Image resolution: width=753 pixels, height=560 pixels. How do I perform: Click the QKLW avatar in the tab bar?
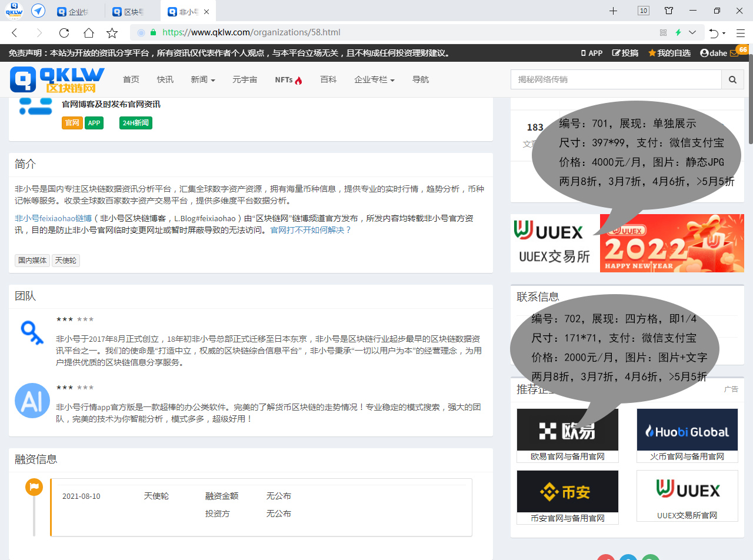tap(14, 11)
